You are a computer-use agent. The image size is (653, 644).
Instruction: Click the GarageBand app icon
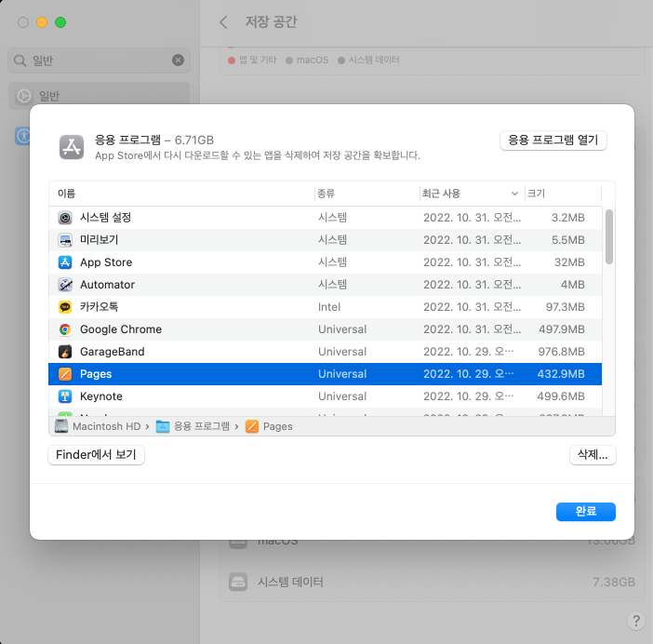(65, 352)
